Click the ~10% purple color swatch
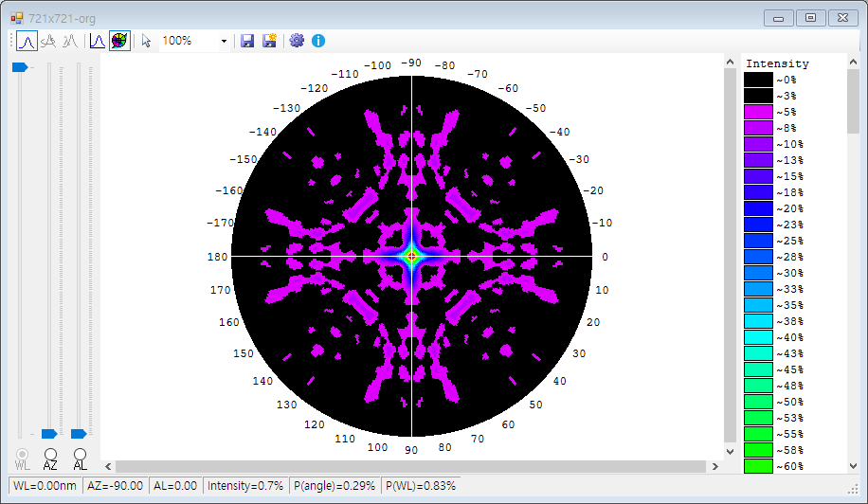Screen dimensions: 868x504 [x=758, y=144]
